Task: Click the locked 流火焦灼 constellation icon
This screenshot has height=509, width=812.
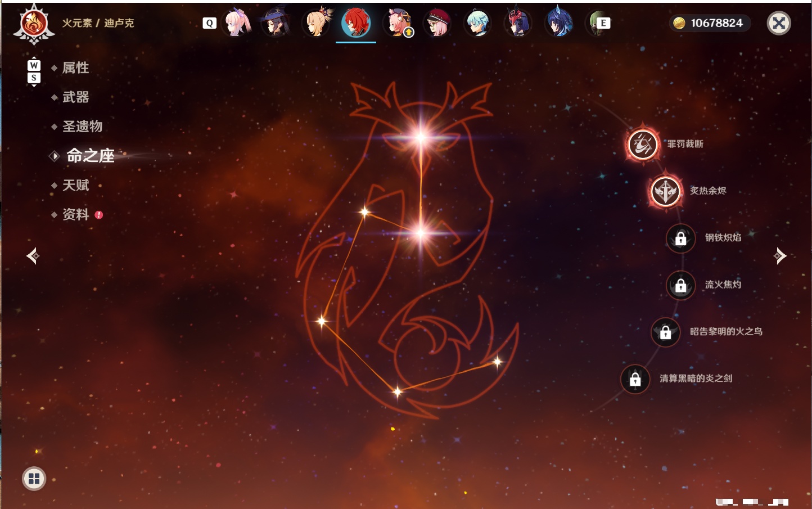Action: click(680, 285)
